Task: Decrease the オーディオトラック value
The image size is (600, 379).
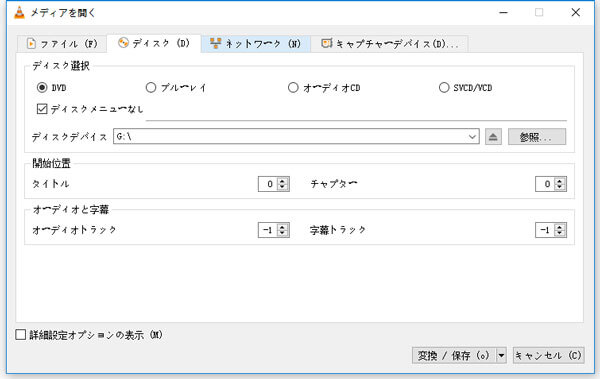Action: [x=282, y=233]
